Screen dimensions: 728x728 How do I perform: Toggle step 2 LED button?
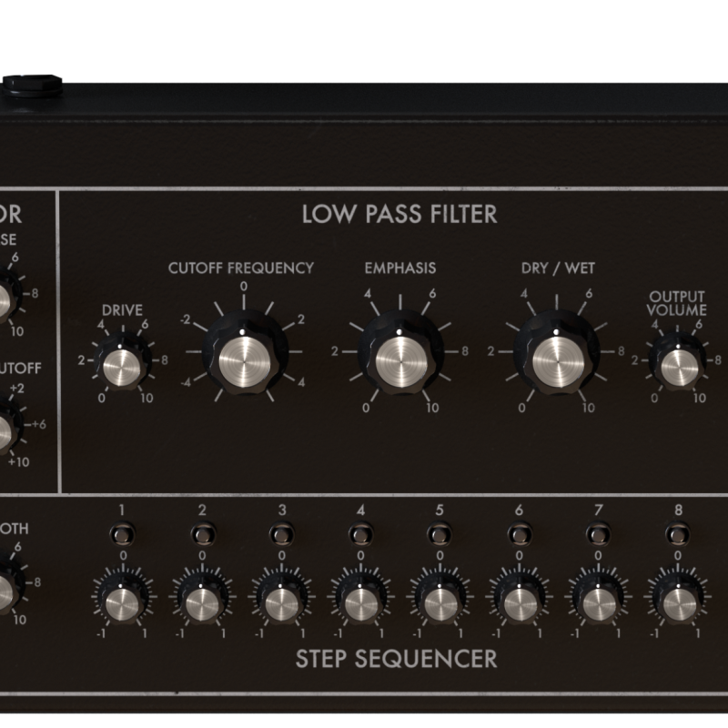click(202, 535)
